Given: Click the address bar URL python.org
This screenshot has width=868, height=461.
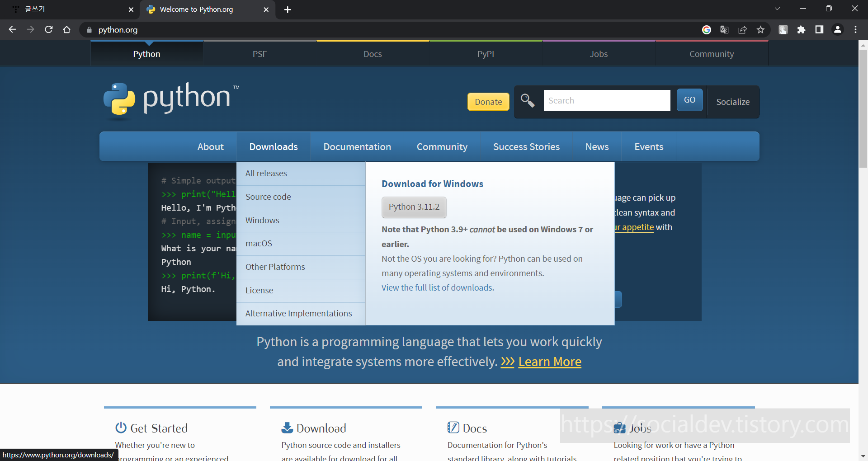Looking at the screenshot, I should click(118, 30).
